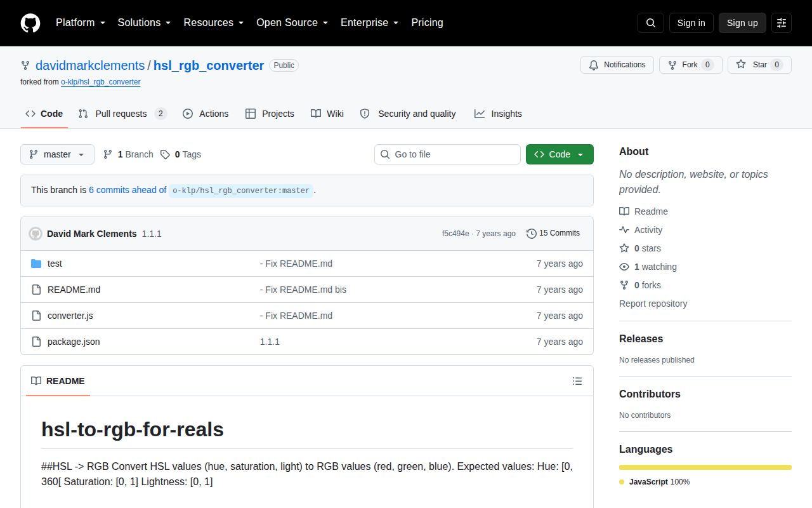Expand the Resources menu
This screenshot has width=812, height=508.
click(214, 23)
